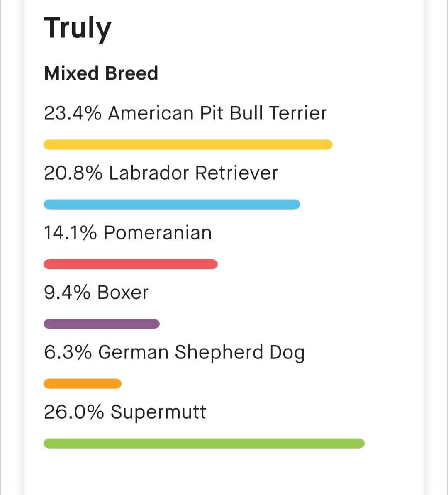
Task: Open the Supermutt breed entry
Action: (125, 412)
